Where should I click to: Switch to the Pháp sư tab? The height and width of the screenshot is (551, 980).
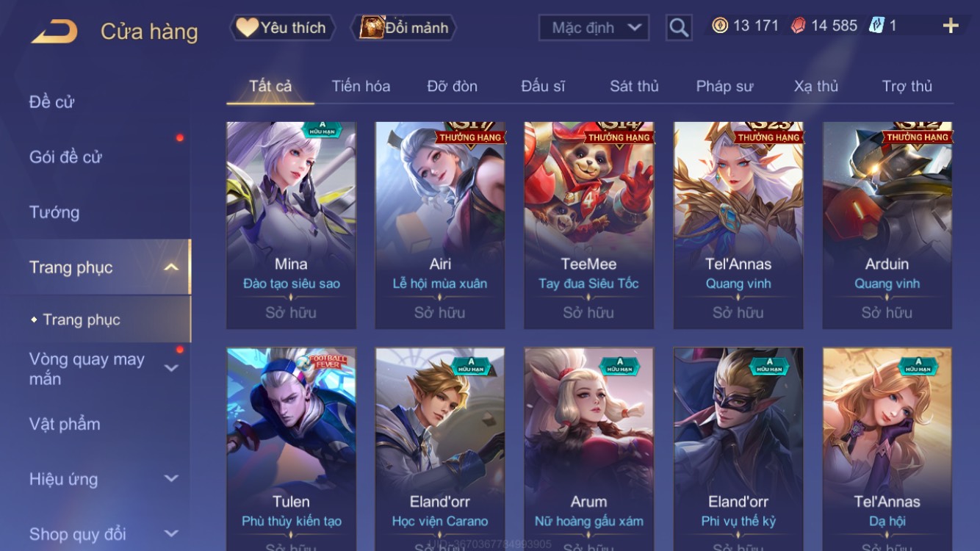tap(724, 86)
